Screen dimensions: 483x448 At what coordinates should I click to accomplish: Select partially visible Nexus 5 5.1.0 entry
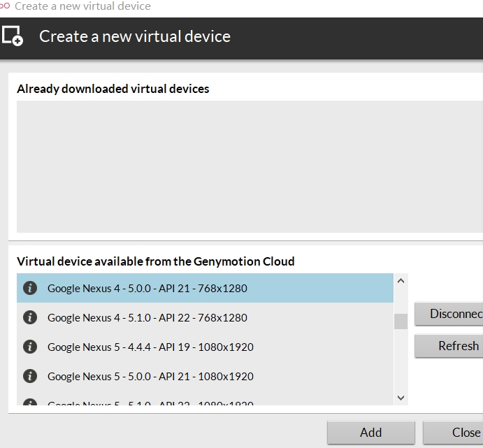click(x=150, y=403)
